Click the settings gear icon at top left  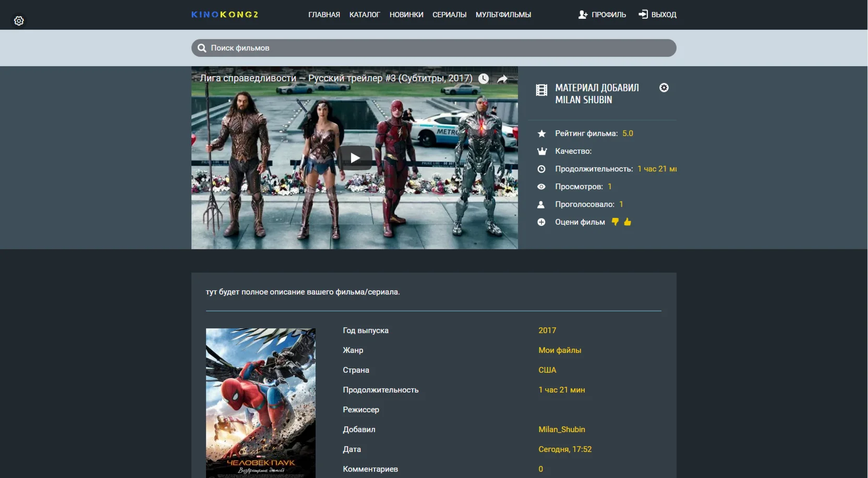tap(19, 21)
